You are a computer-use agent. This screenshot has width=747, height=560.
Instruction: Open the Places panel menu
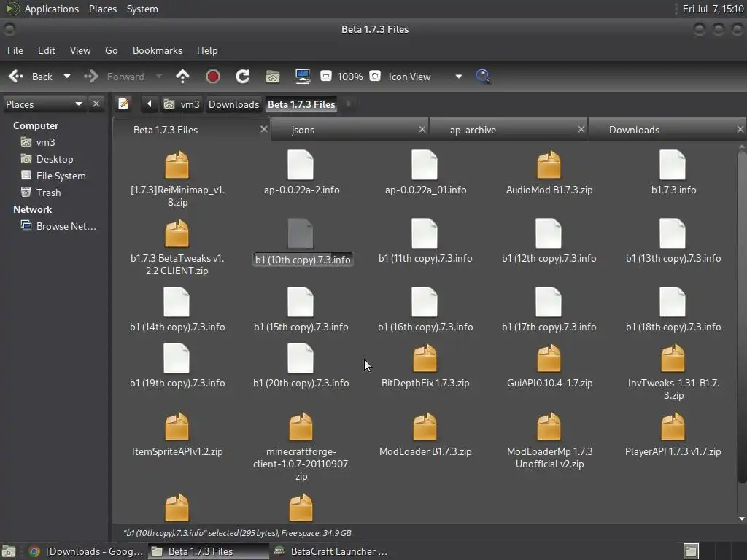pyautogui.click(x=102, y=9)
